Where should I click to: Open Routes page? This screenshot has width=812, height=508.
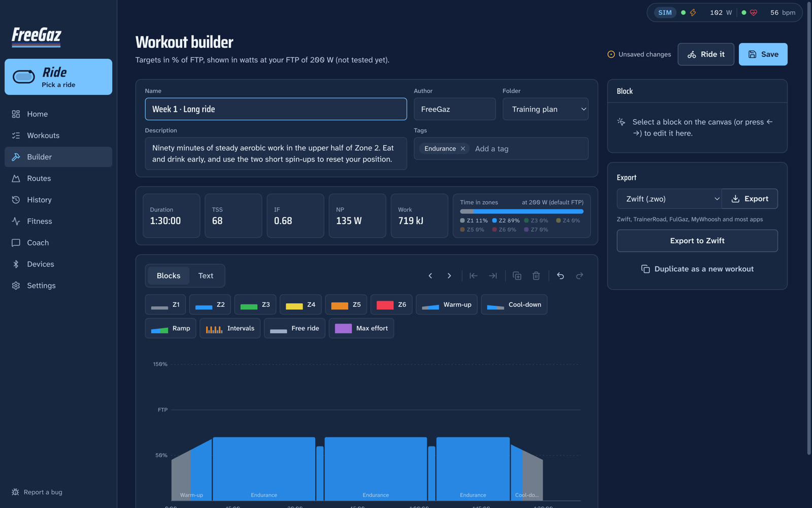pyautogui.click(x=58, y=178)
